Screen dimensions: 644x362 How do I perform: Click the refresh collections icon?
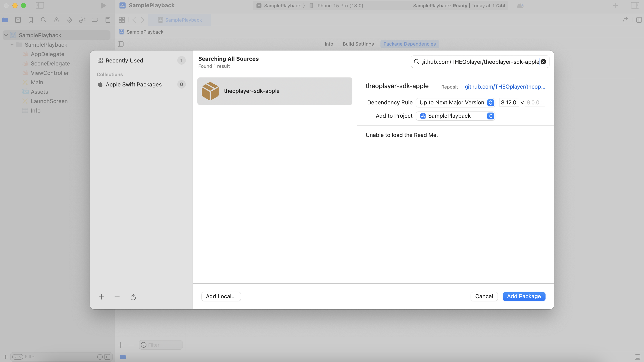[133, 297]
